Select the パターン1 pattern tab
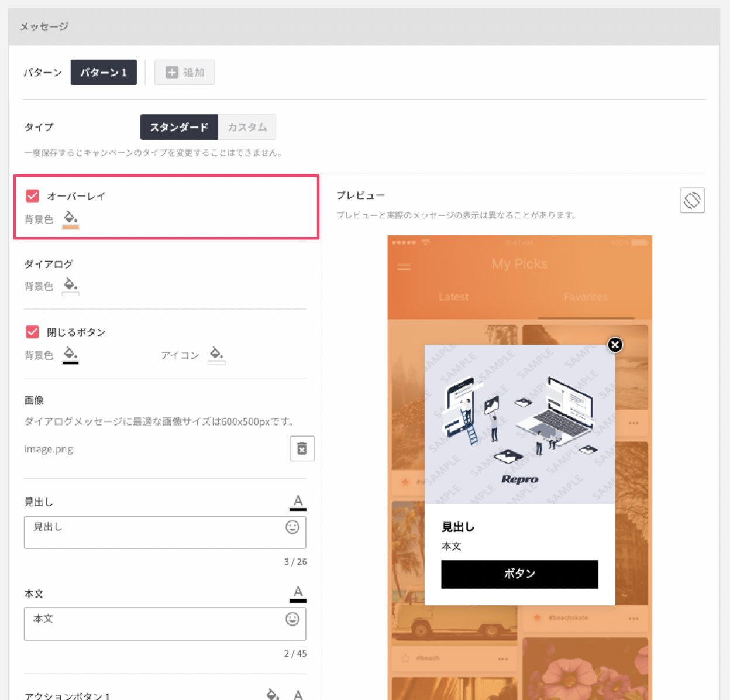The image size is (730, 700). point(104,73)
